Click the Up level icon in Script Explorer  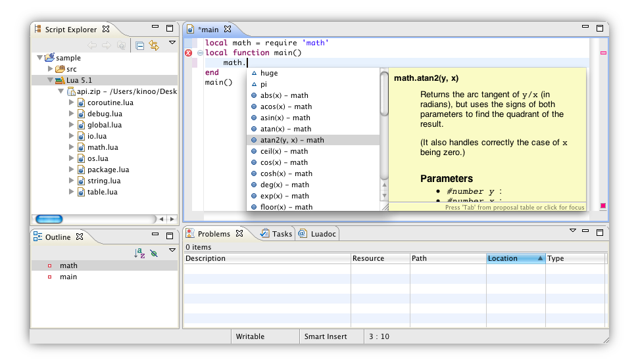coord(121,45)
